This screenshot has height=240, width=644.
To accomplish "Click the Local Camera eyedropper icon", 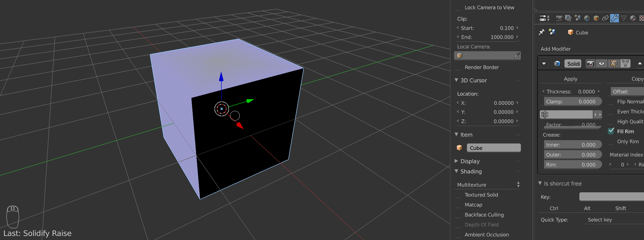I will pyautogui.click(x=517, y=55).
